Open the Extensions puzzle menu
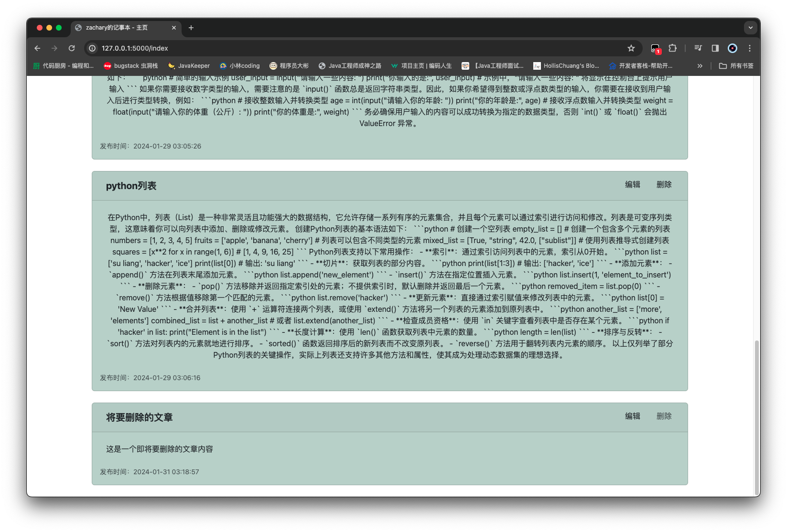787x532 pixels. pos(673,48)
